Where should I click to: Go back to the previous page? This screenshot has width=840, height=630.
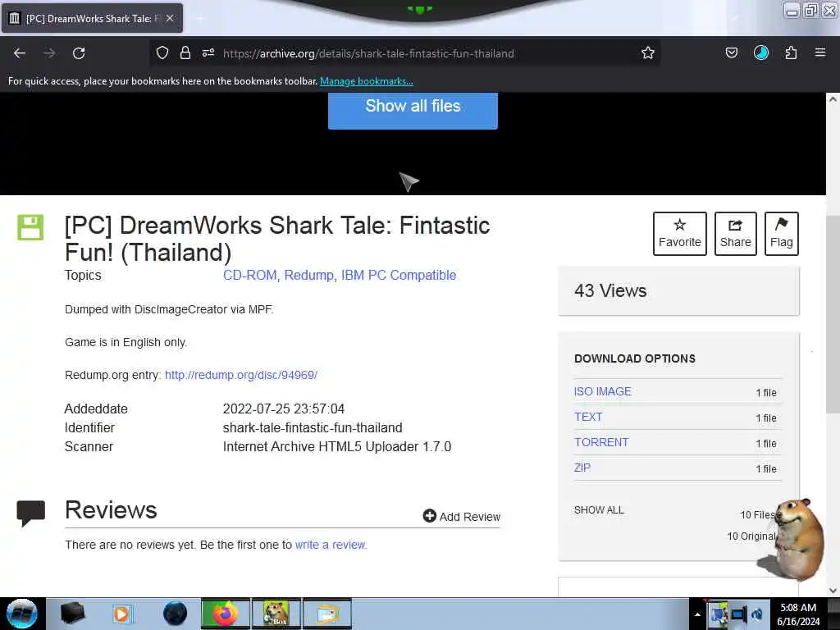20,53
